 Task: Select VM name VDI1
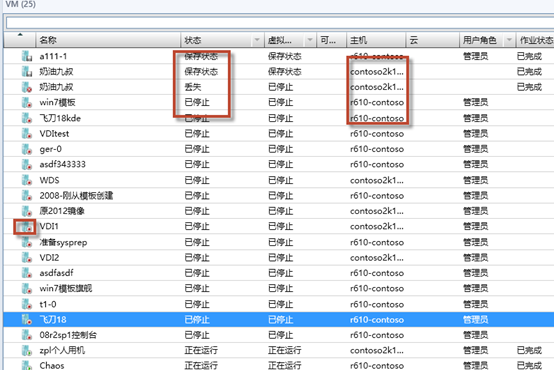(49, 227)
